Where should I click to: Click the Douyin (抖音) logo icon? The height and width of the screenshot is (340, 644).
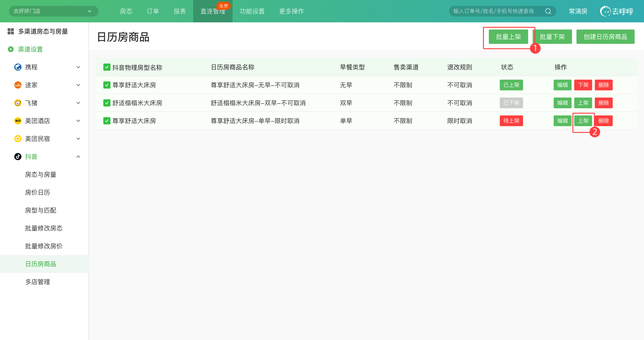click(18, 157)
